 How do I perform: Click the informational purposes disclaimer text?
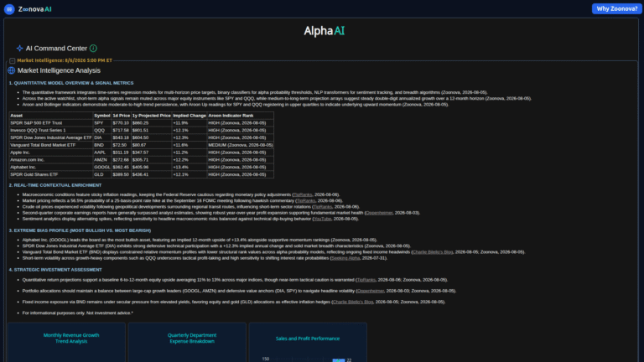78,313
